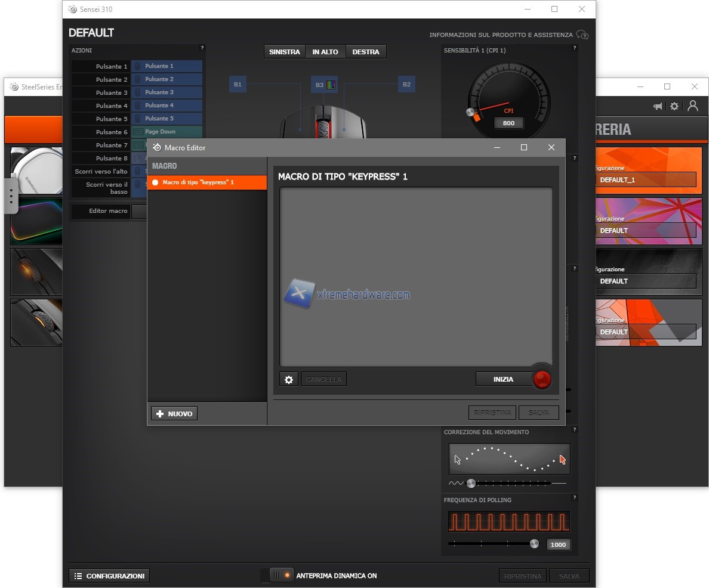Switch to the DESTRA view tab
Viewport: 709px width, 588px height.
[366, 52]
